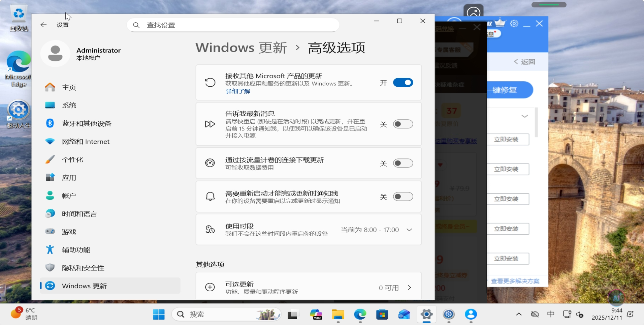Open the 详细了解 link
The image size is (644, 325).
click(238, 91)
